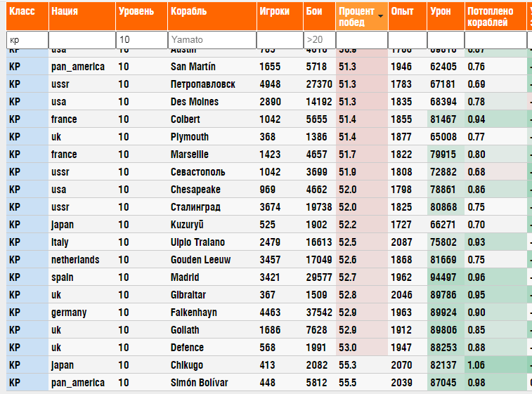Click the Simón Bolívar ship name cell
532x394 pixels.
click(199, 383)
